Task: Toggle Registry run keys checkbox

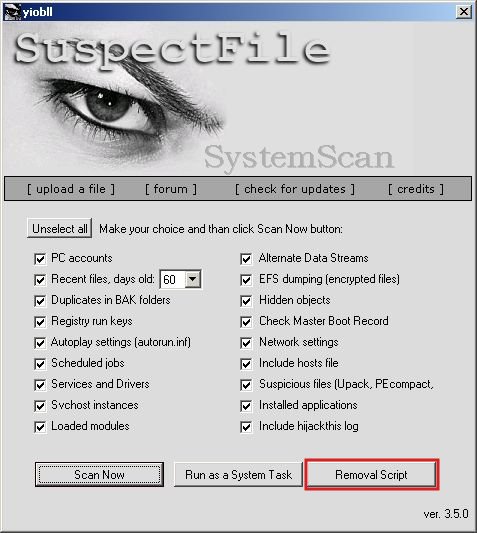Action: [40, 322]
